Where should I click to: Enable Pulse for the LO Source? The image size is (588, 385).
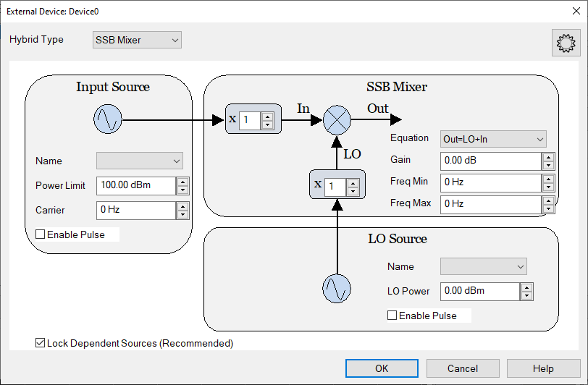click(x=392, y=316)
